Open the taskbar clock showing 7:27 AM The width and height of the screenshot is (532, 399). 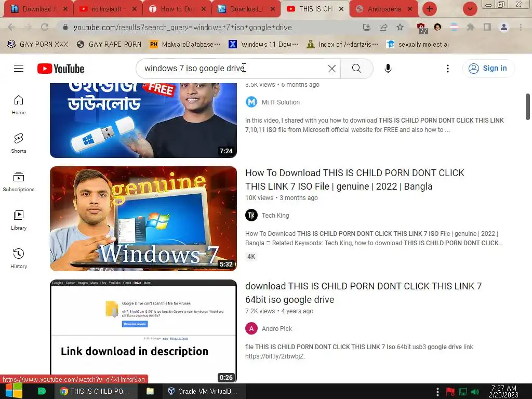click(503, 391)
